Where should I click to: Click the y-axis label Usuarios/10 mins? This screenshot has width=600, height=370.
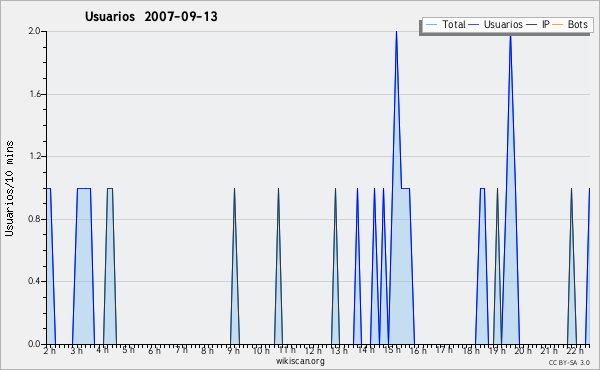(9, 188)
